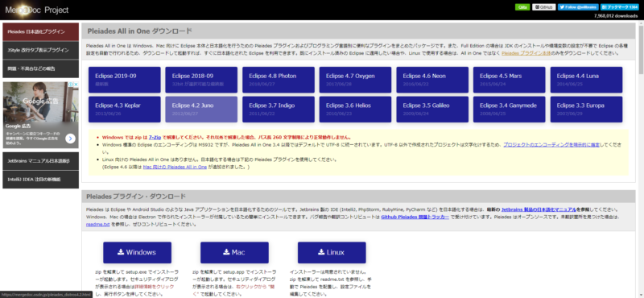Choose Eclipse 4.2 Juno tile
644x298 pixels.
click(201, 110)
